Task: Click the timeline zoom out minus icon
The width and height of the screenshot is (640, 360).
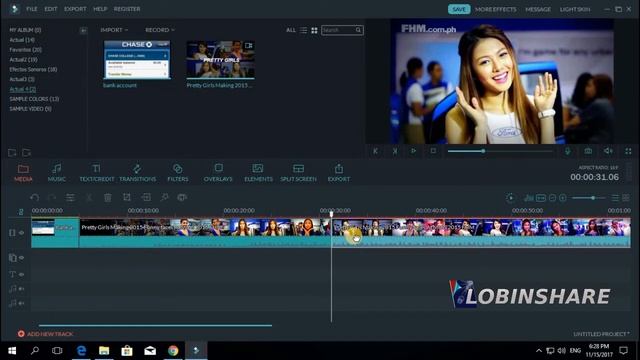Action: (x=552, y=198)
